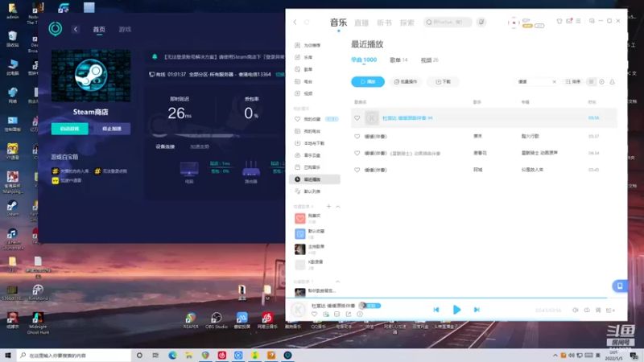Click the 批量操作 batch operation button

406,82
